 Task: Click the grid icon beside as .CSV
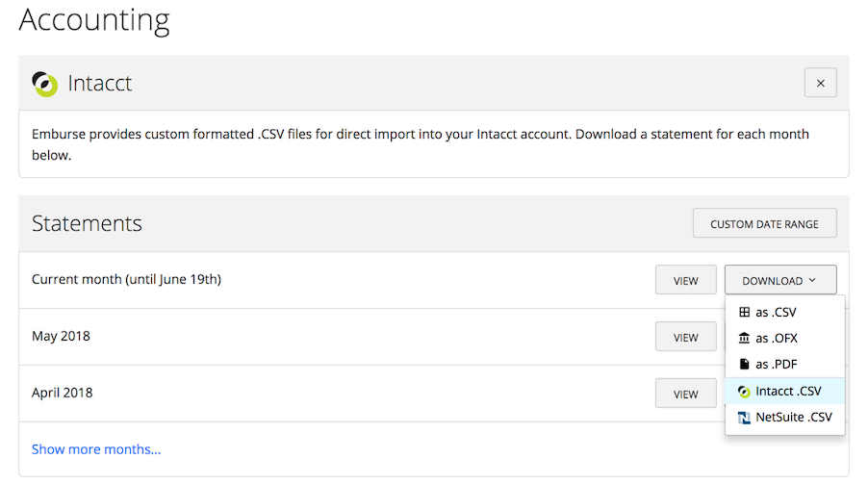[x=744, y=313]
